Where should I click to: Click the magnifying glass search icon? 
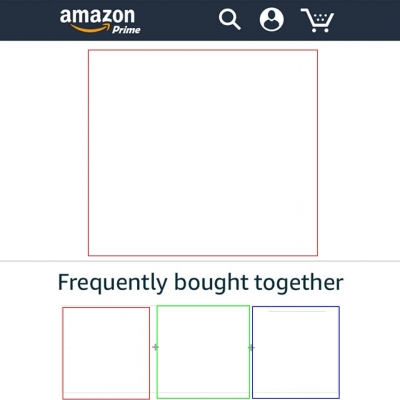pos(230,19)
